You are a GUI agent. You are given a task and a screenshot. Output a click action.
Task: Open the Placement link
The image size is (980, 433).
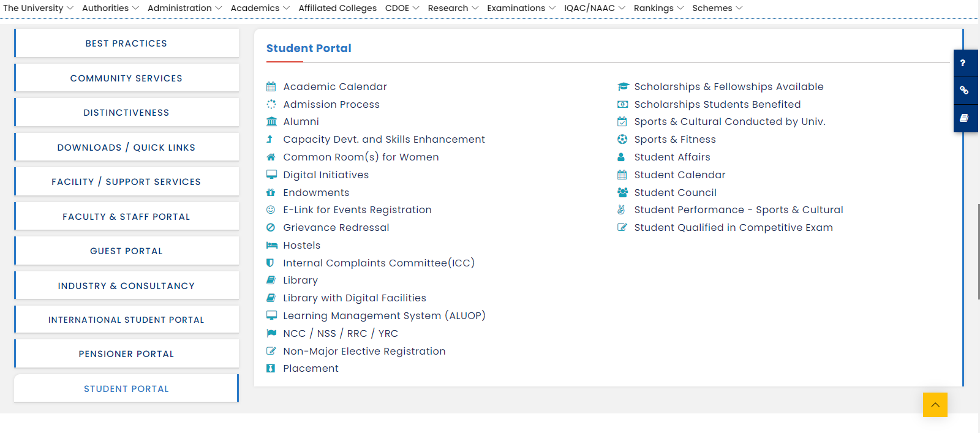click(x=311, y=369)
